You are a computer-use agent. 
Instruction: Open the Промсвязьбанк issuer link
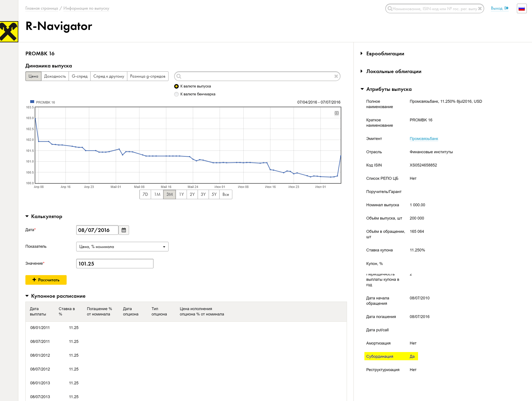(x=424, y=138)
